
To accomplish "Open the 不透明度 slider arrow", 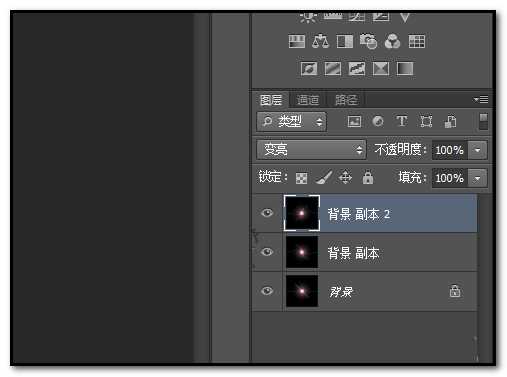I will coord(477,150).
